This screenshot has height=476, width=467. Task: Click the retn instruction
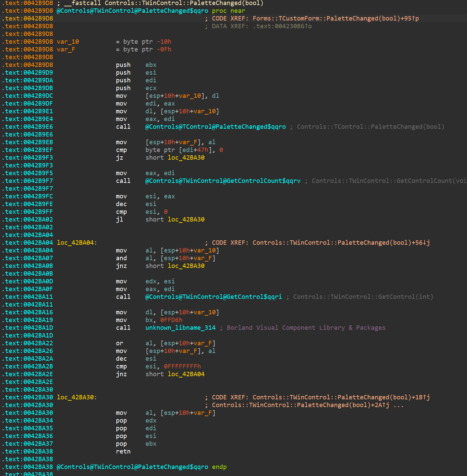pyautogui.click(x=123, y=451)
